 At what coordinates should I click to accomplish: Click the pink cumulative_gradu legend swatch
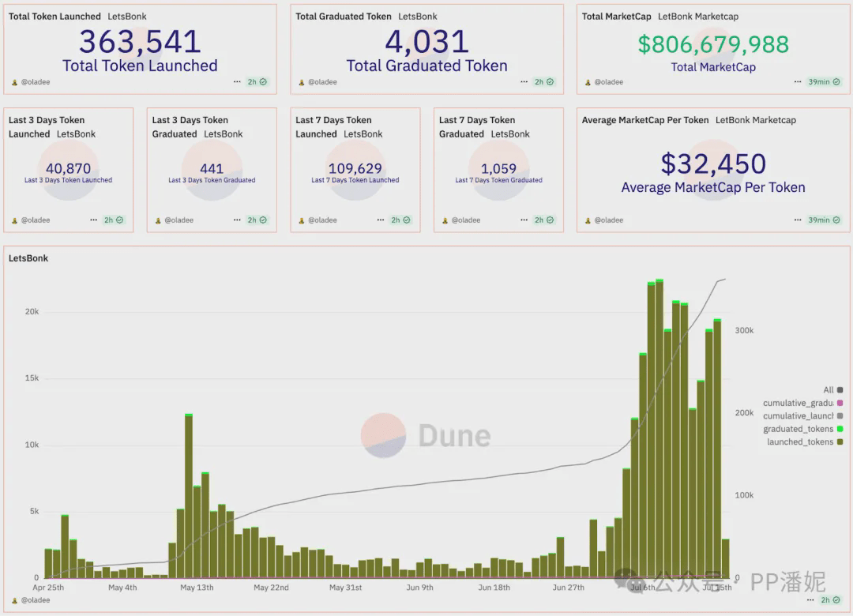pos(840,403)
